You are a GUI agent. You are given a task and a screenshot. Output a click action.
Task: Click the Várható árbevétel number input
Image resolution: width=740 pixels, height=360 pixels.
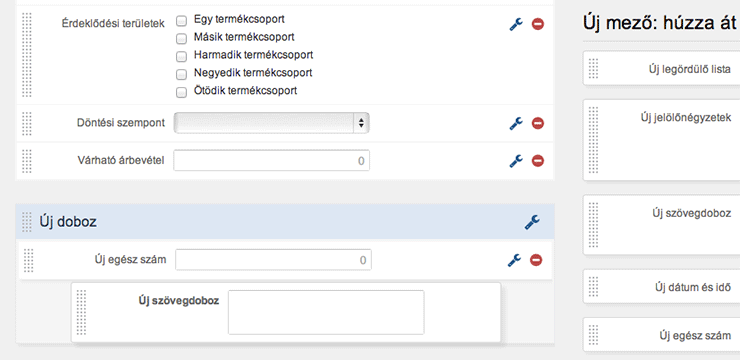pyautogui.click(x=271, y=161)
